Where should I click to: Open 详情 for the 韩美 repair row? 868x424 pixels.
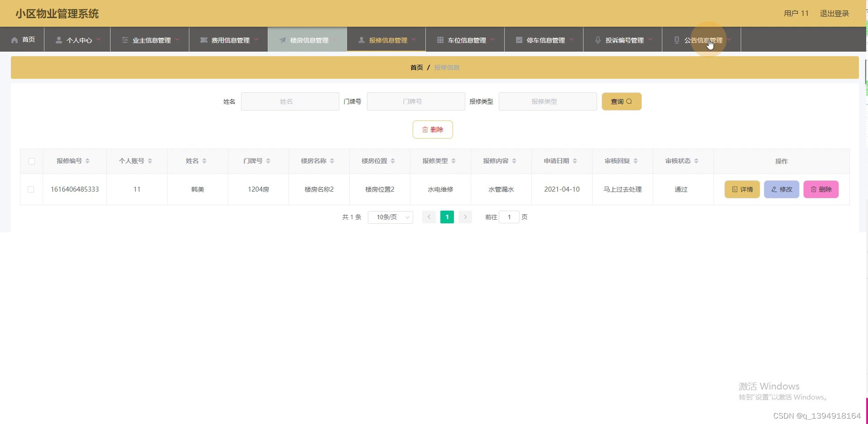(x=742, y=189)
